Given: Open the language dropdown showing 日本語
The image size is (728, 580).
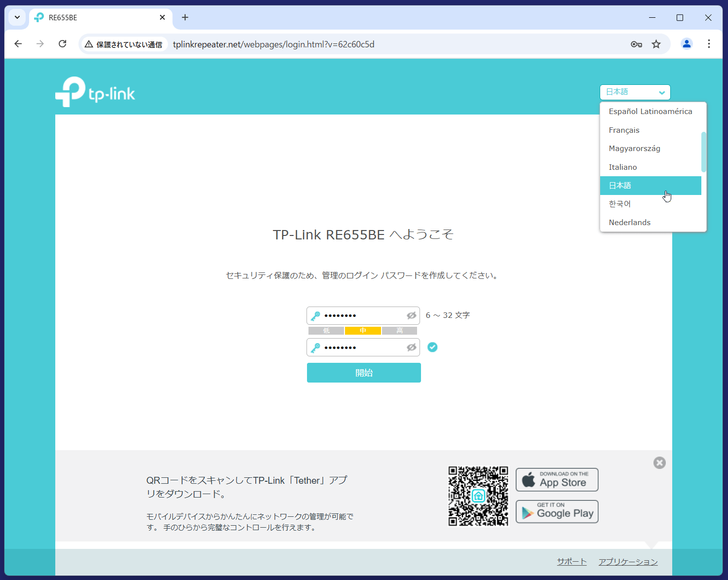Looking at the screenshot, I should (635, 92).
